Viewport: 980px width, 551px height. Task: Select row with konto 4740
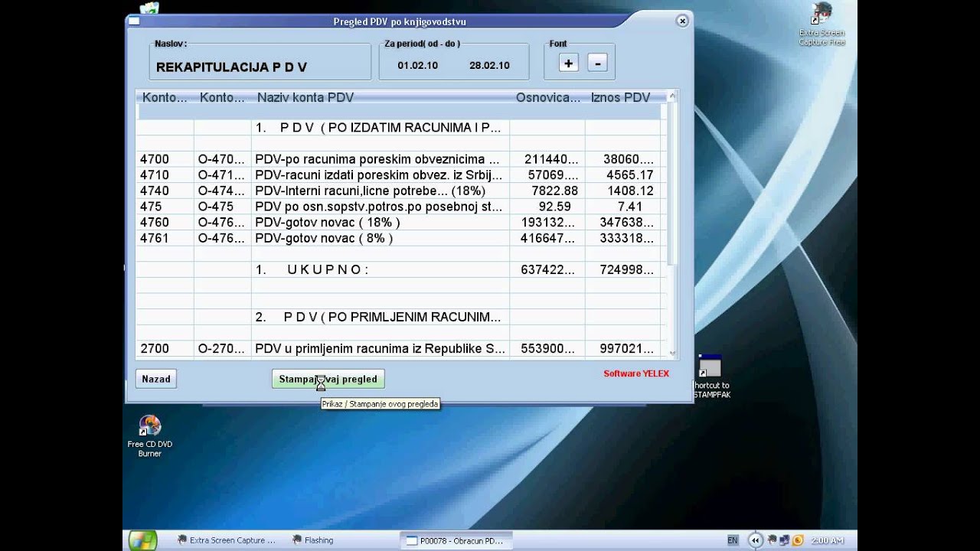tap(398, 191)
